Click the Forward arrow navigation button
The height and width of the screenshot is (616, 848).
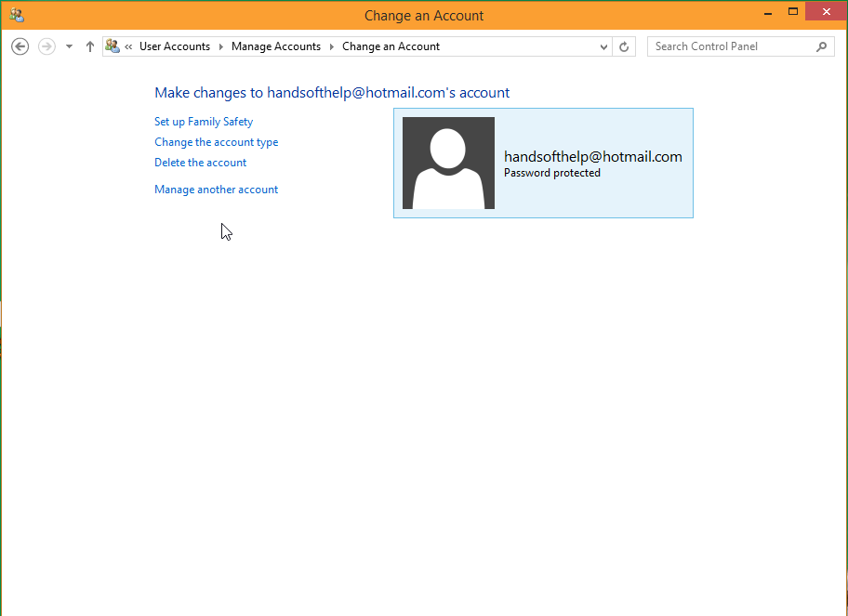pyautogui.click(x=47, y=46)
